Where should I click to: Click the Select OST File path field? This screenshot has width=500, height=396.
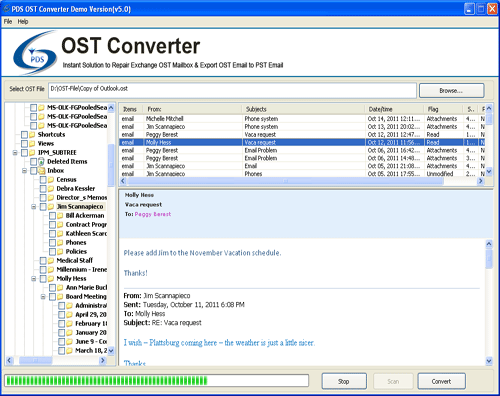[232, 90]
